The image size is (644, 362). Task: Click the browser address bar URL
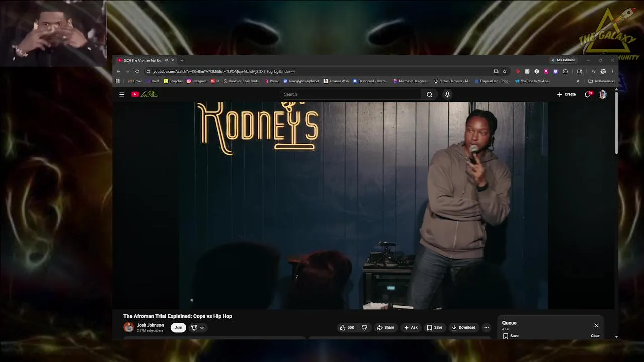coord(224,71)
